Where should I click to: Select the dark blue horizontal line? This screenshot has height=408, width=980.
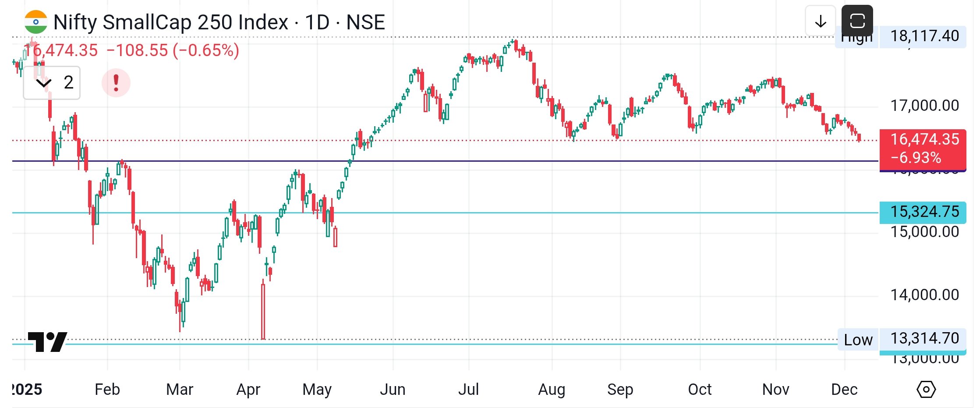[x=438, y=161]
